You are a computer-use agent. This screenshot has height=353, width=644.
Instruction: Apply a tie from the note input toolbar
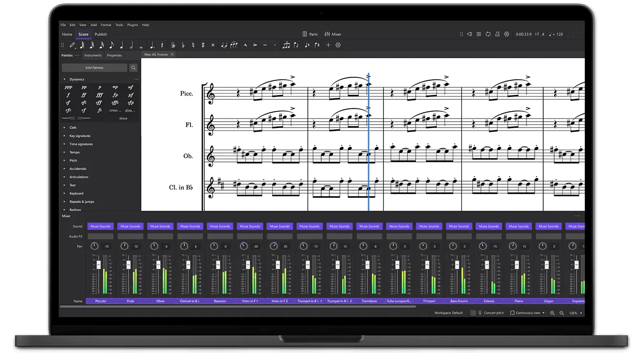224,45
